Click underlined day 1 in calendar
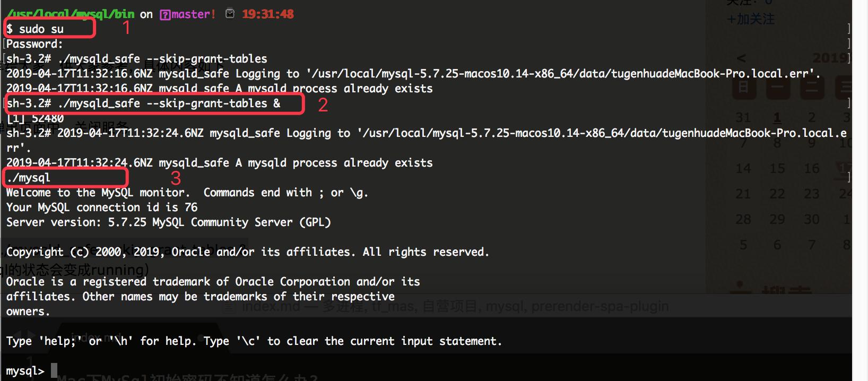Screen dimensions: 868x381 tap(777, 118)
